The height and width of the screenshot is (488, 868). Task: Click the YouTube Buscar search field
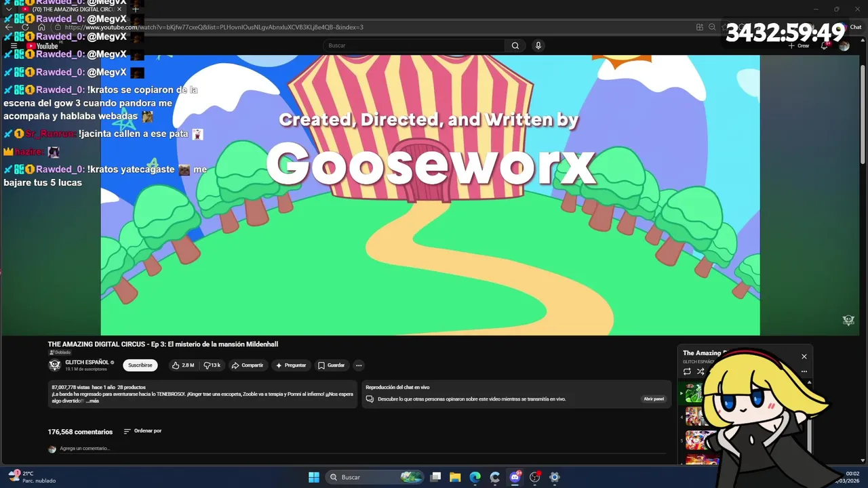[x=414, y=45]
